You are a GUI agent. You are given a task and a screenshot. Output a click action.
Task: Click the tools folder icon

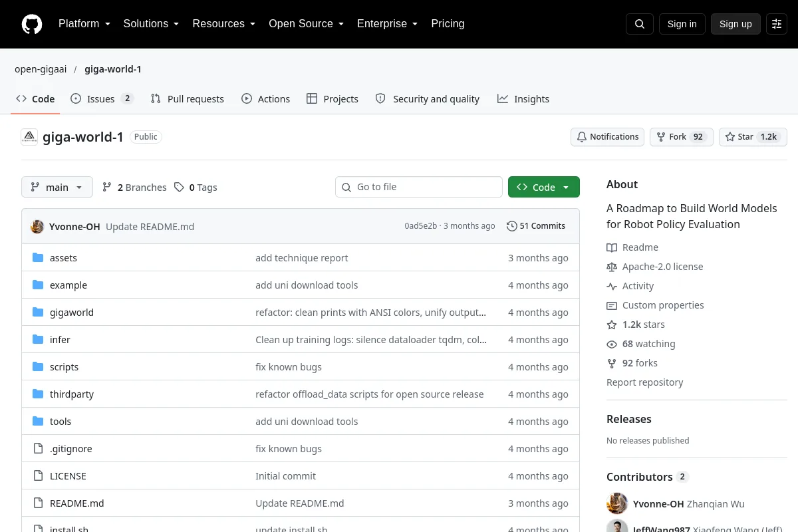click(38, 422)
